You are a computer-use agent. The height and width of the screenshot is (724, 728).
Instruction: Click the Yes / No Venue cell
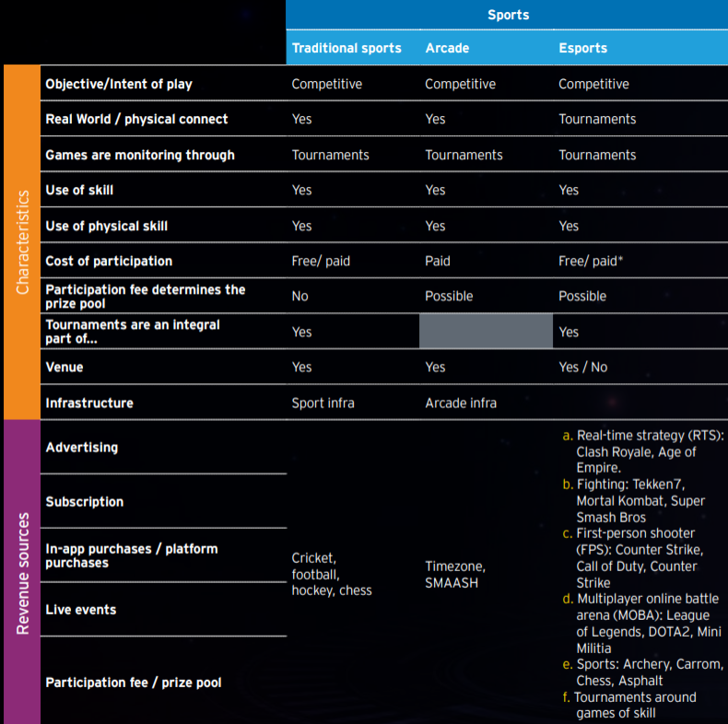click(x=582, y=367)
